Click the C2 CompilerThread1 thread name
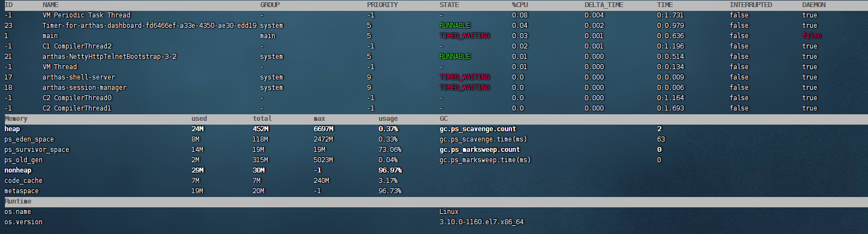 coord(77,108)
